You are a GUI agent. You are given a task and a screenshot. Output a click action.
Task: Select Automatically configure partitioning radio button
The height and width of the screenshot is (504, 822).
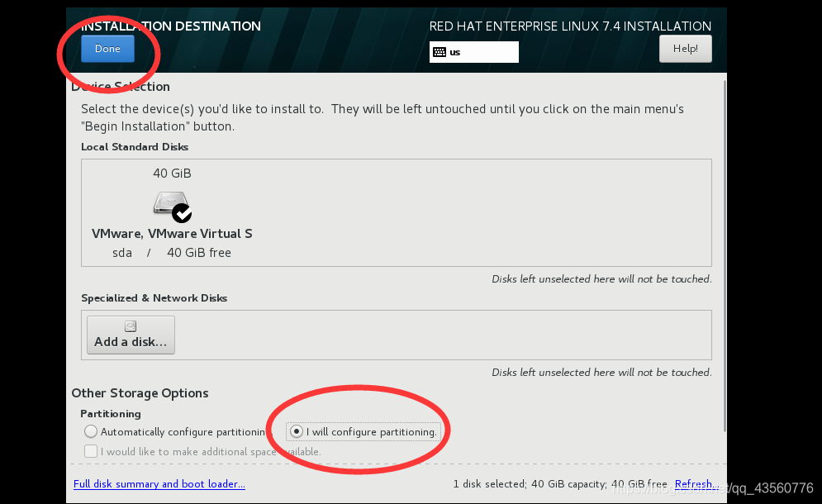click(x=91, y=431)
